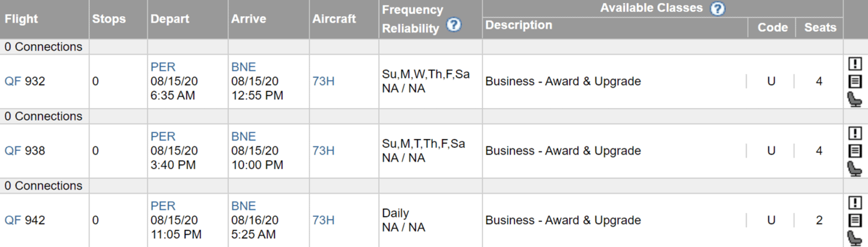
Task: Click BNE arrival airport link for QF 942
Action: (x=243, y=206)
